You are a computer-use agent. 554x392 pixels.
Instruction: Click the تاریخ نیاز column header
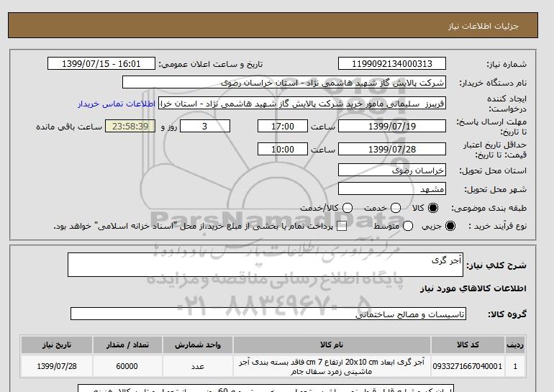pos(57,345)
